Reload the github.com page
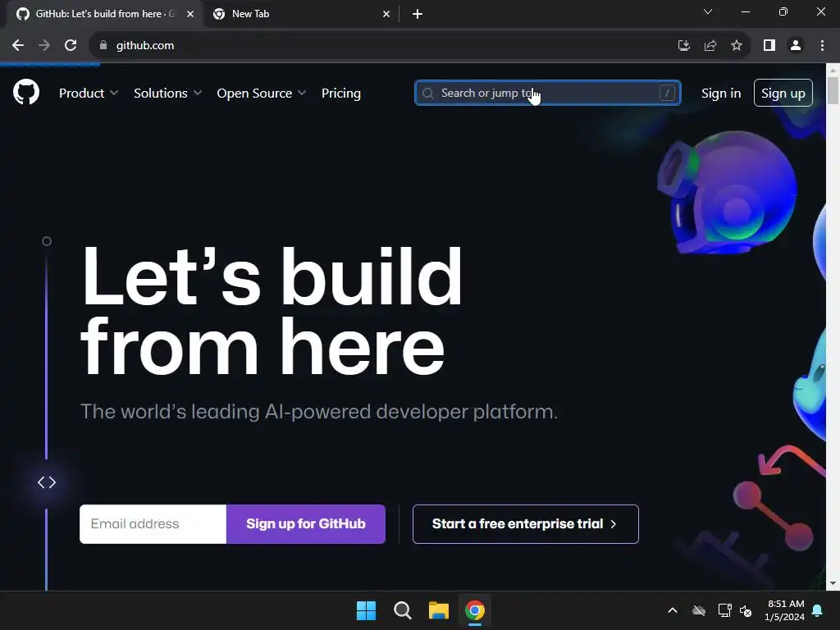Viewport: 840px width, 630px height. click(71, 46)
